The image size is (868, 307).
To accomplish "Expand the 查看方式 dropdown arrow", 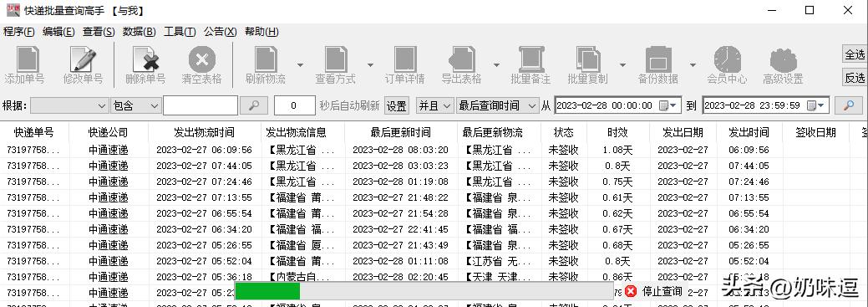I will click(x=370, y=65).
